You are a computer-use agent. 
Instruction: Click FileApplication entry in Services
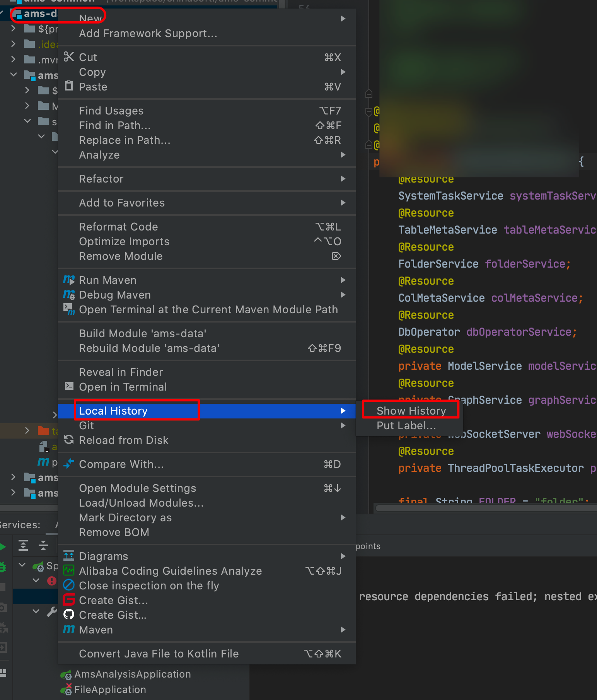pos(110,690)
